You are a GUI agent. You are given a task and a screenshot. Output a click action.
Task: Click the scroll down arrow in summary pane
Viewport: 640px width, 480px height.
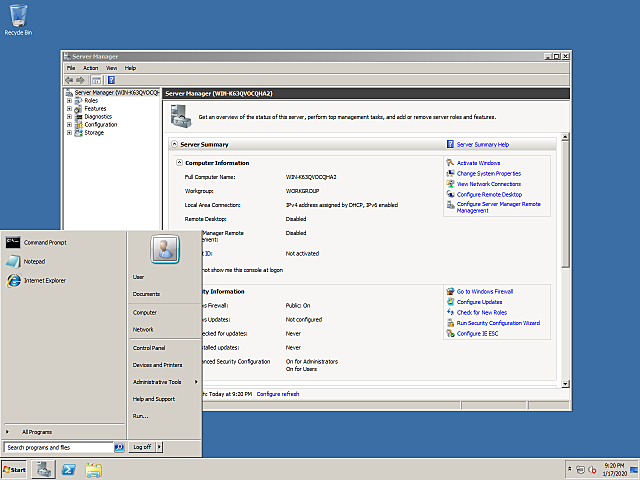(x=565, y=384)
